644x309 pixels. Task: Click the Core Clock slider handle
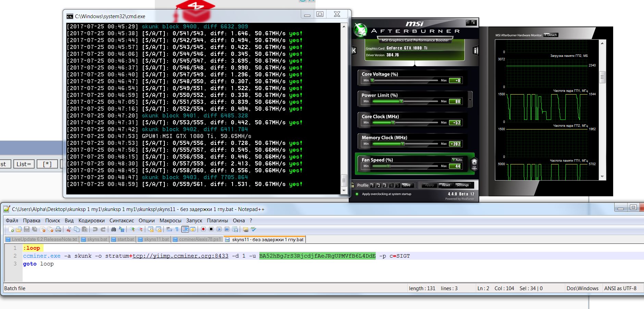pyautogui.click(x=393, y=123)
